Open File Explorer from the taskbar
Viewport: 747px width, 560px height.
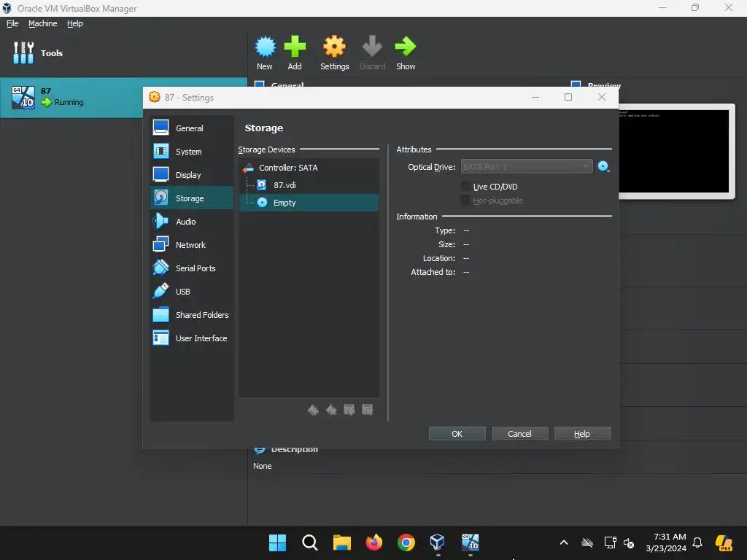(341, 542)
